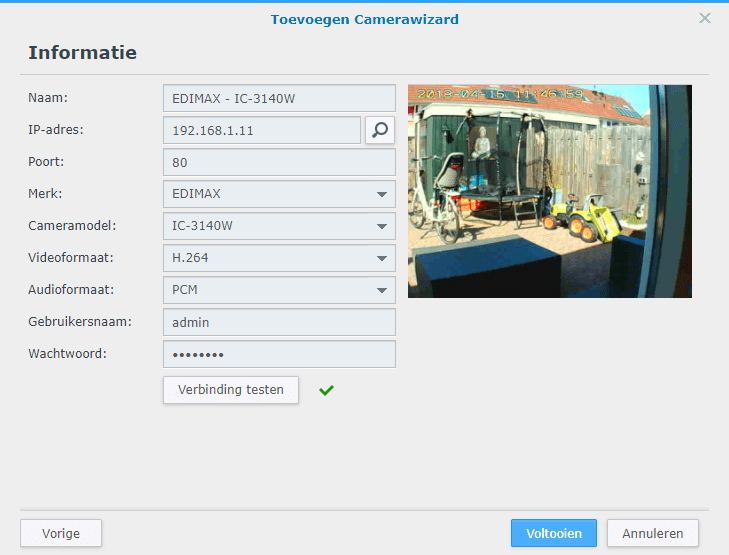Screen dimensions: 729x555
Task: Click the Gebruikersnaam: label
Action: coord(80,322)
